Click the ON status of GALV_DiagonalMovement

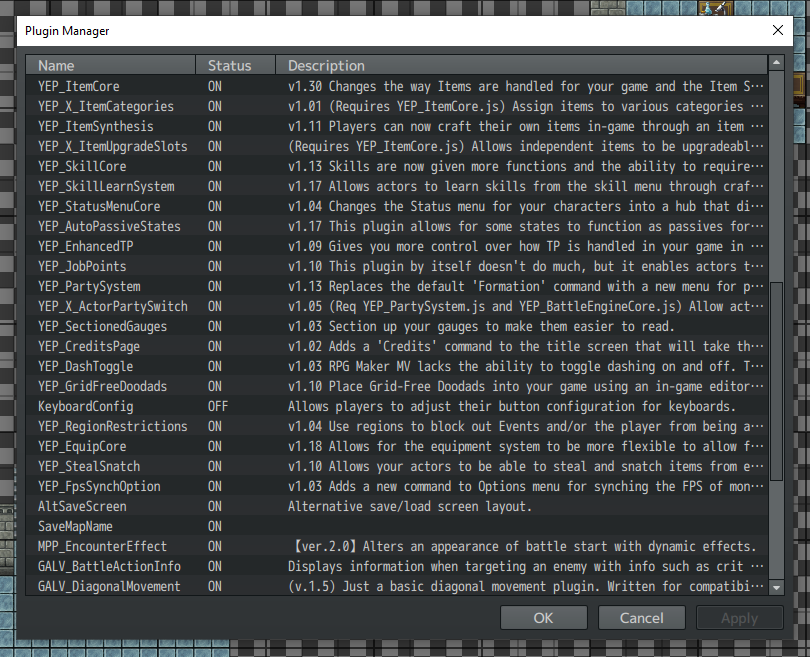tap(215, 586)
